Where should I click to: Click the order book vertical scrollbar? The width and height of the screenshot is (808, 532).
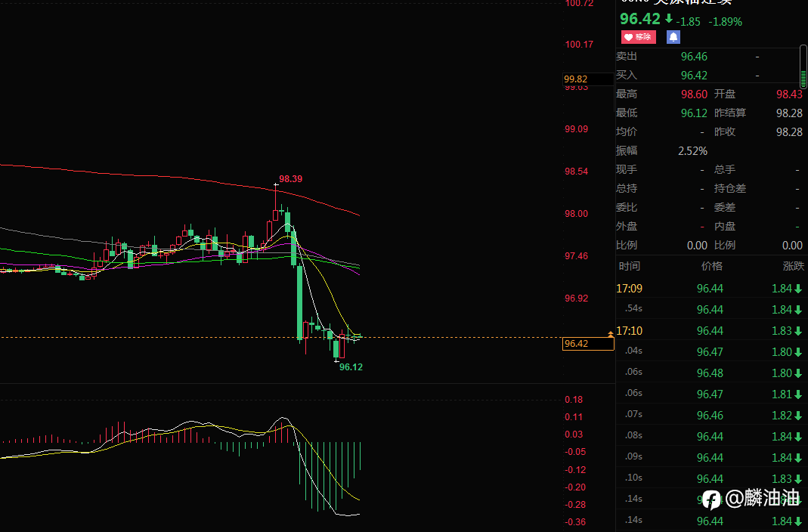[803, 66]
